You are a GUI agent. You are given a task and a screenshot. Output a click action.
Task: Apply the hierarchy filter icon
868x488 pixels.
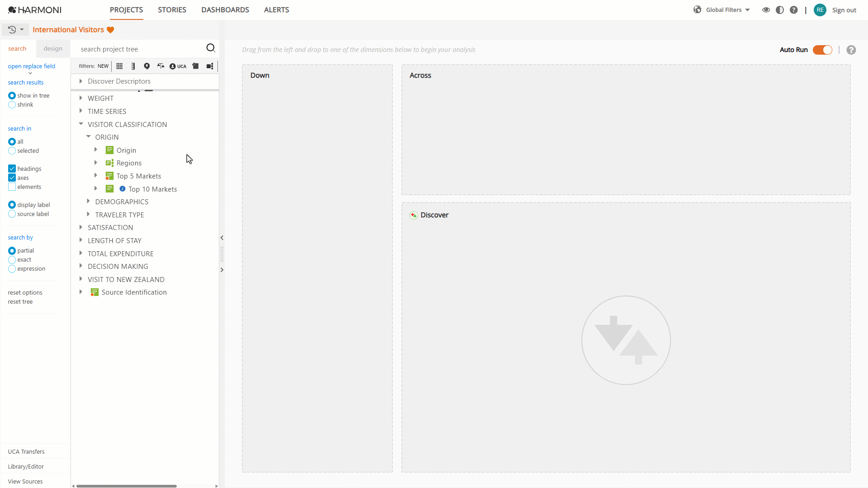pyautogui.click(x=210, y=66)
